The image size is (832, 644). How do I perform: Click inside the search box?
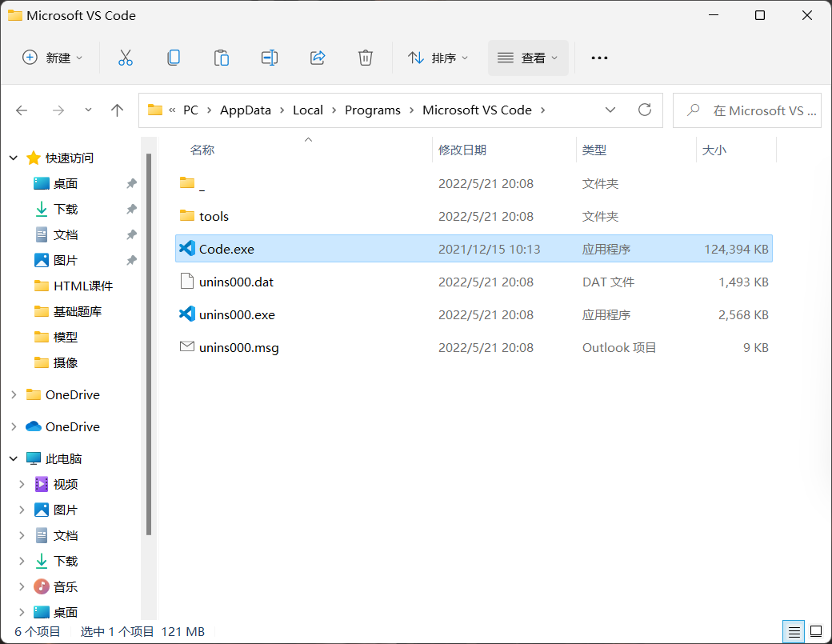pos(752,110)
